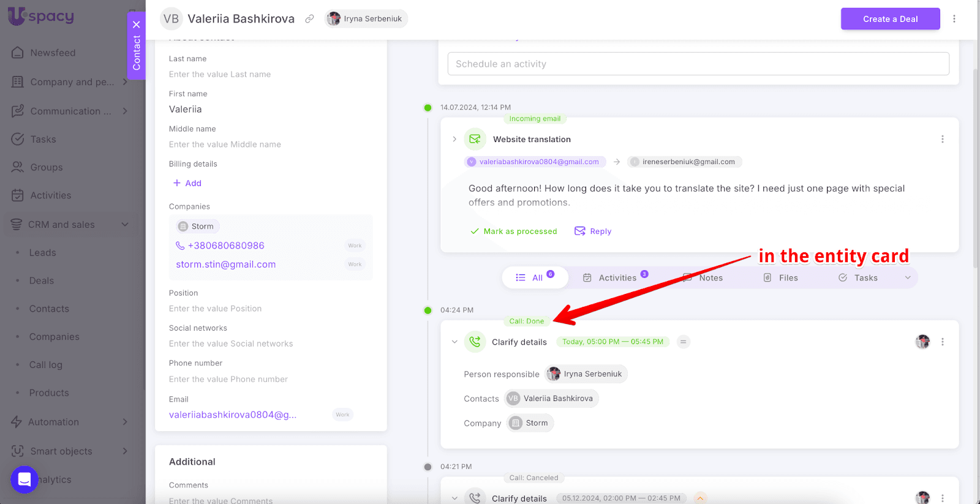Image resolution: width=980 pixels, height=504 pixels.
Task: Open Newsfeed from the sidebar
Action: pyautogui.click(x=53, y=53)
